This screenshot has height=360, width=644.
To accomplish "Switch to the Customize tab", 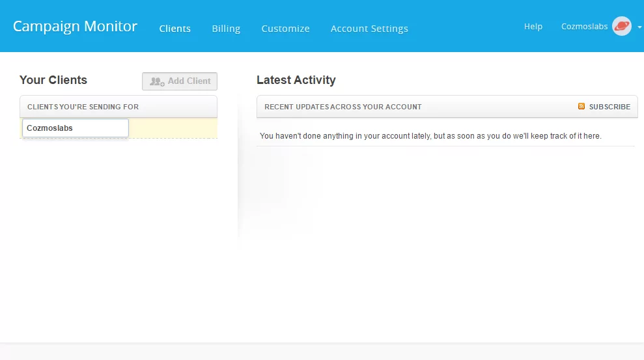I will pyautogui.click(x=285, y=29).
